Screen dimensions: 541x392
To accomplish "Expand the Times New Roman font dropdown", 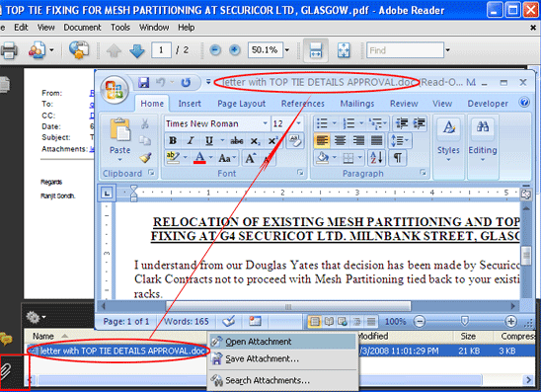I will [265, 123].
